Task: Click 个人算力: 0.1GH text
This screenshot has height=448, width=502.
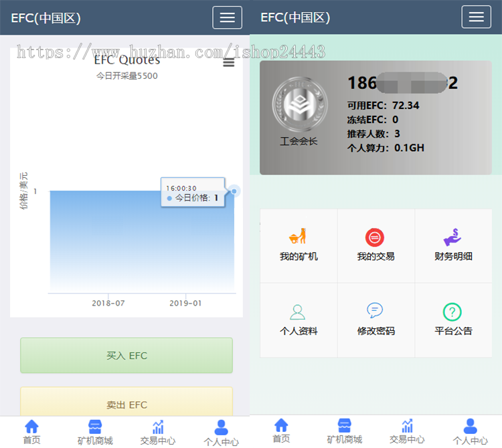Action: point(386,148)
